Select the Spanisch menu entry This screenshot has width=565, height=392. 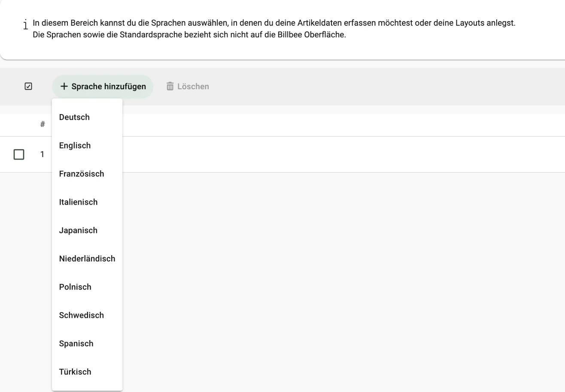(87, 344)
